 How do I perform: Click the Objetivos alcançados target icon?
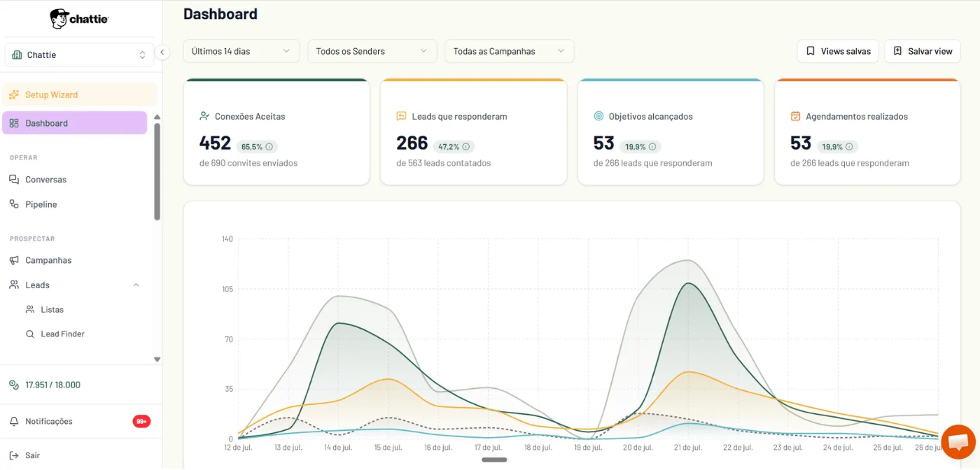coord(598,116)
